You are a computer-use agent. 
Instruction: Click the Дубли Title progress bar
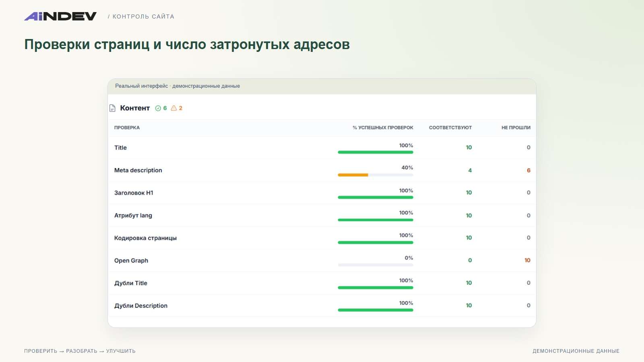point(376,288)
